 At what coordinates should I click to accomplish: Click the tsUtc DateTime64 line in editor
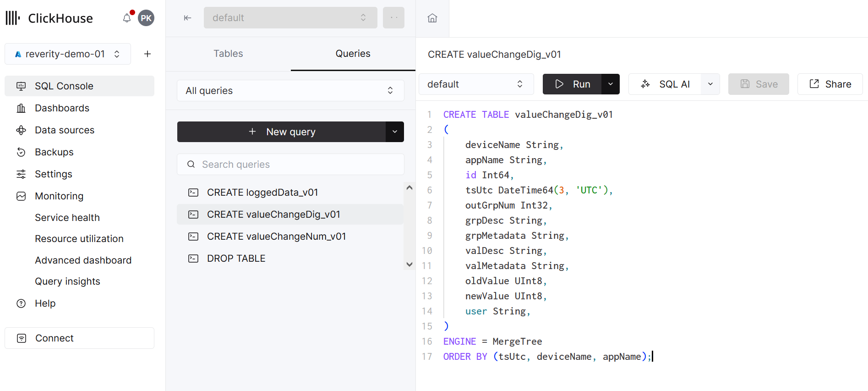tap(539, 190)
